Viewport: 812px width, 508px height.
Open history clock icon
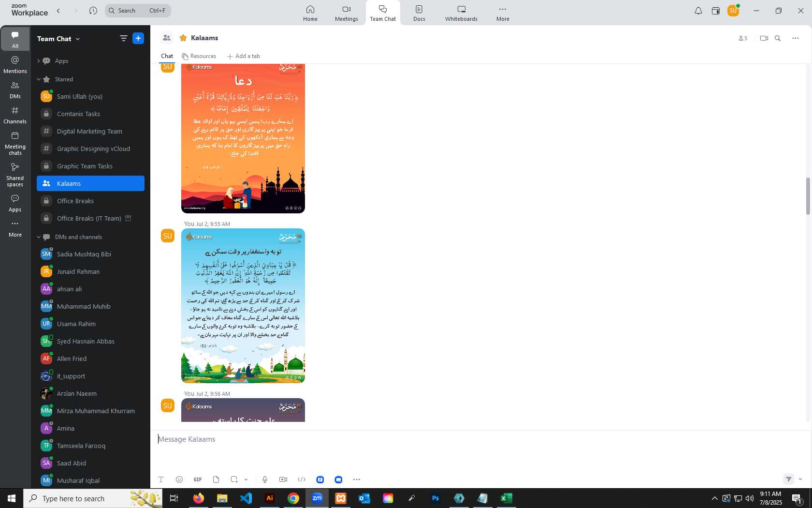coord(93,11)
